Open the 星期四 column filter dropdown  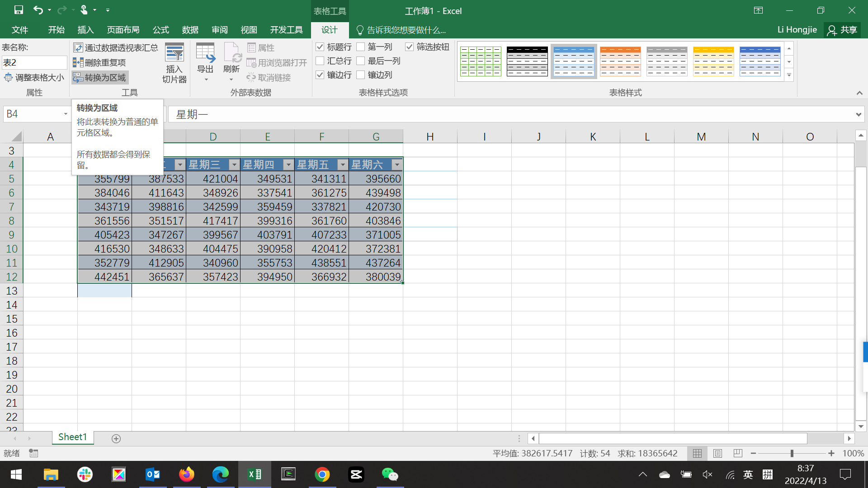[x=288, y=165]
